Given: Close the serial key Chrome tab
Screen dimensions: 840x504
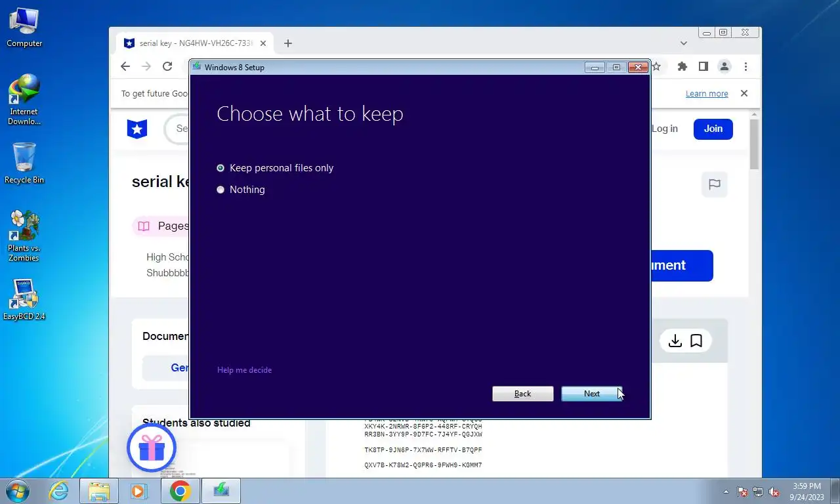Looking at the screenshot, I should (x=263, y=43).
